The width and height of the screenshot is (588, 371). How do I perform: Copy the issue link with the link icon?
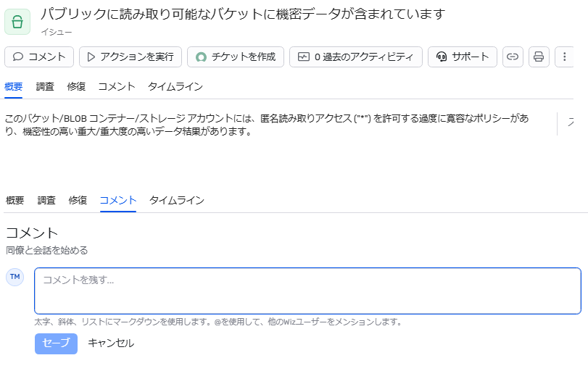coord(513,57)
